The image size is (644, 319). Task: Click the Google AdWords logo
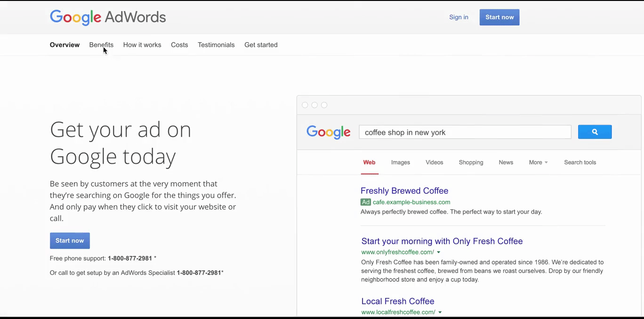point(108,17)
